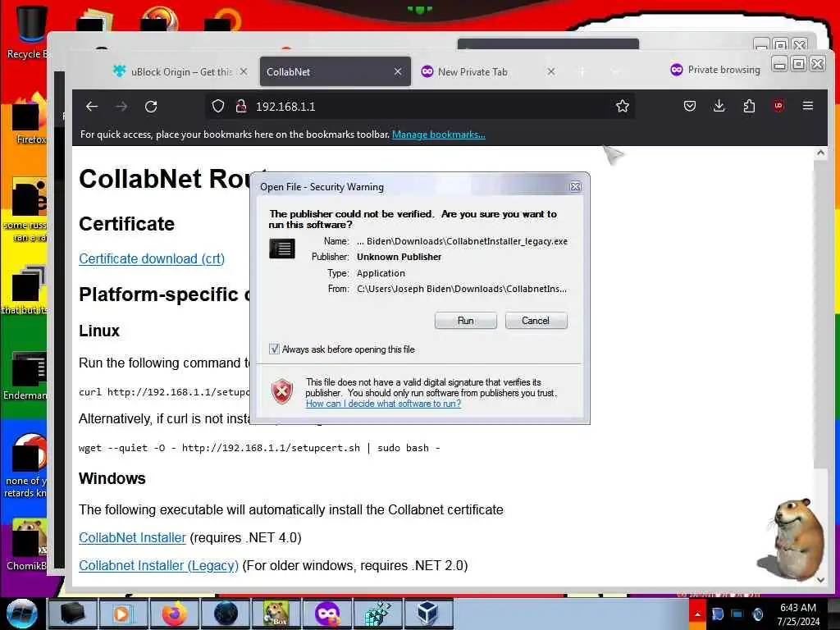The height and width of the screenshot is (630, 840).
Task: Close the uBlock Origin tab
Action: tap(243, 71)
